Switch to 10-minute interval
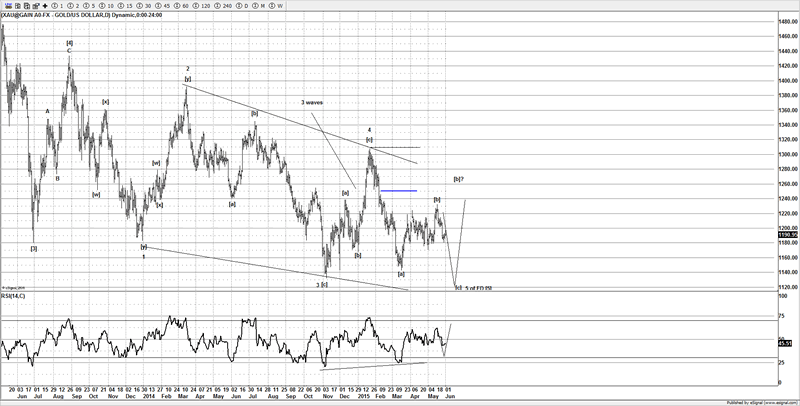This screenshot has width=800, height=406. (106, 6)
